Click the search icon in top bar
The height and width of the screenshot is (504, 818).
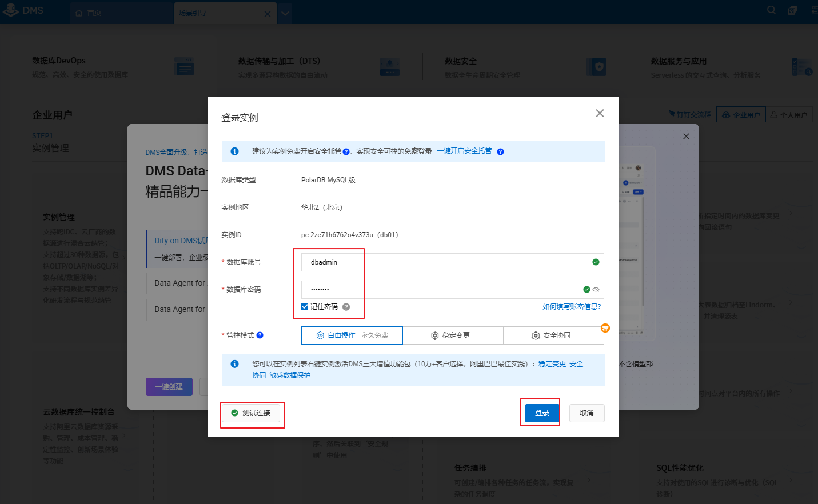pos(772,10)
